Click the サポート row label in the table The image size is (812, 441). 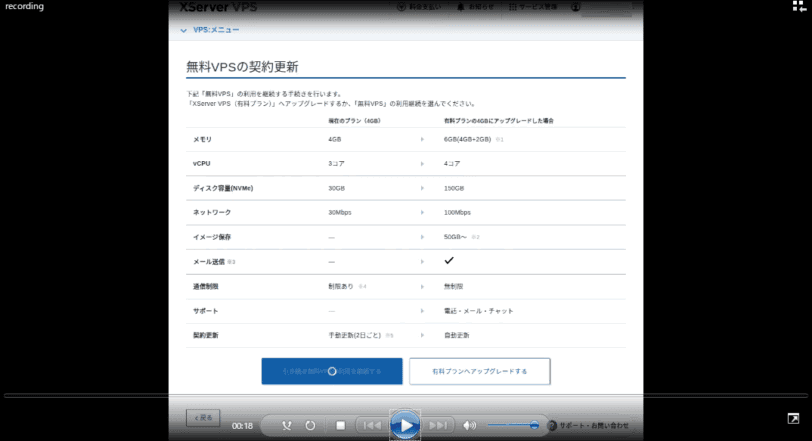coord(206,311)
